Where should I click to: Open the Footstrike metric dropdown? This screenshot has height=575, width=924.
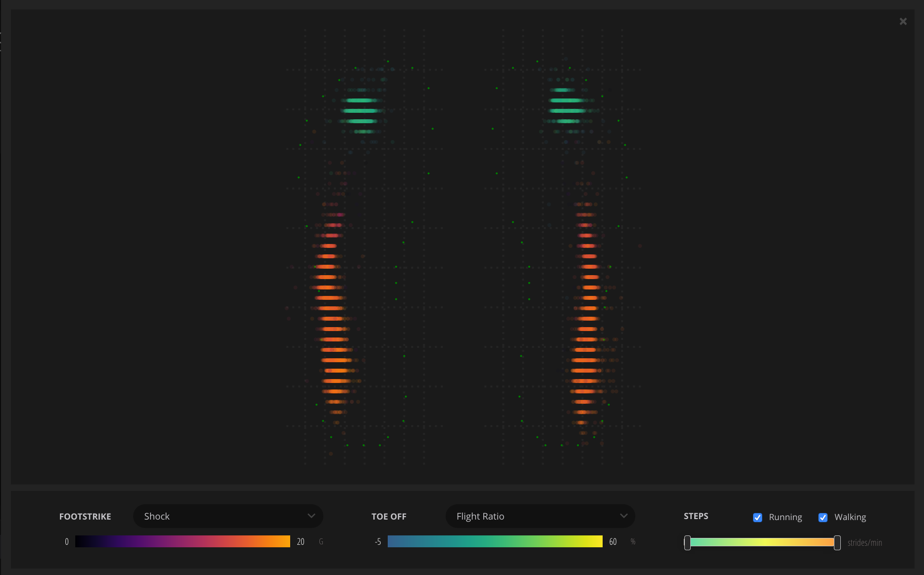[228, 516]
